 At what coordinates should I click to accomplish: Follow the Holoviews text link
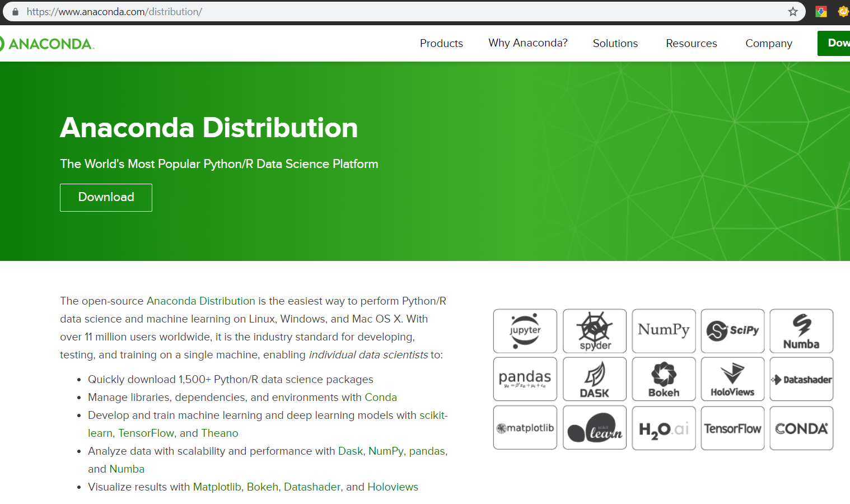393,487
